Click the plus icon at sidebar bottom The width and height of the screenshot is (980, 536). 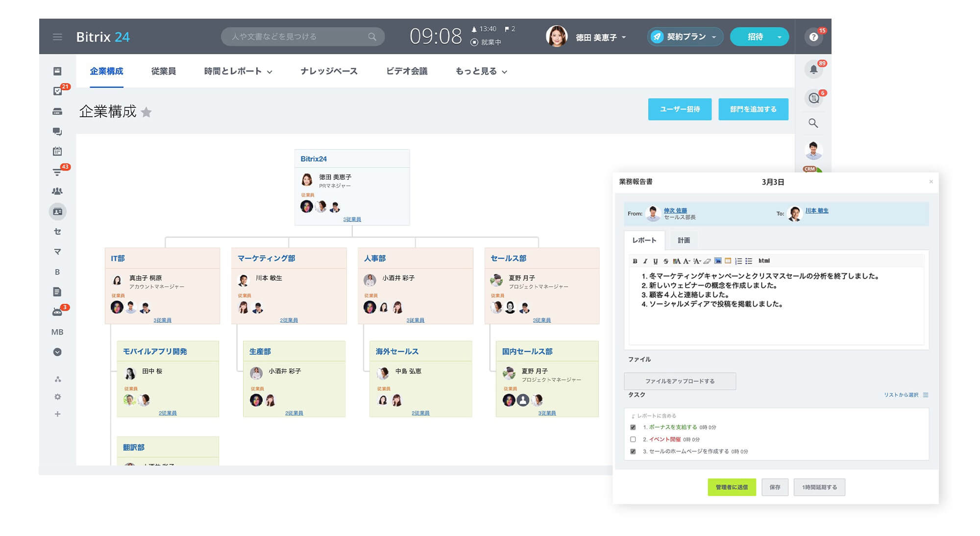tap(57, 414)
